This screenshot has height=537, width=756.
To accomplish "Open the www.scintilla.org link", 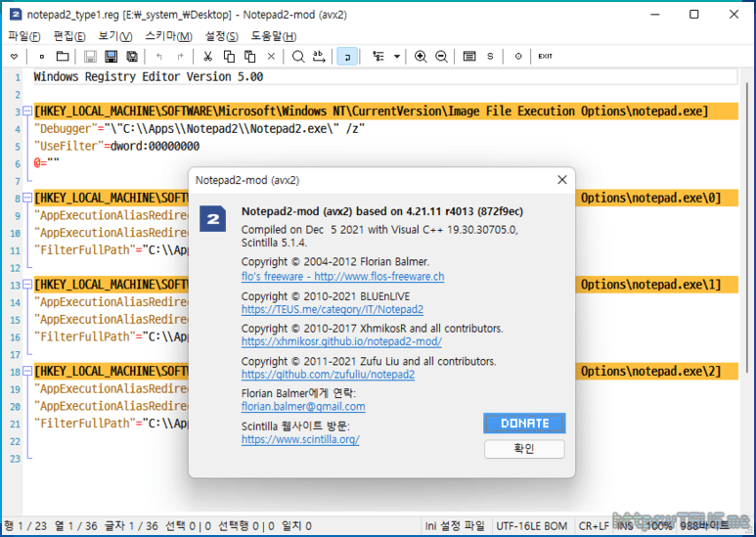I will (300, 439).
